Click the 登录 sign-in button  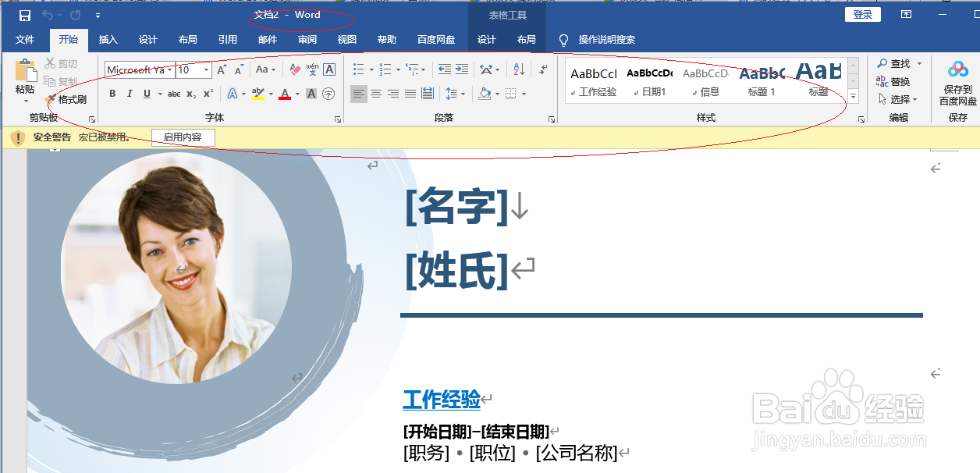tap(862, 15)
